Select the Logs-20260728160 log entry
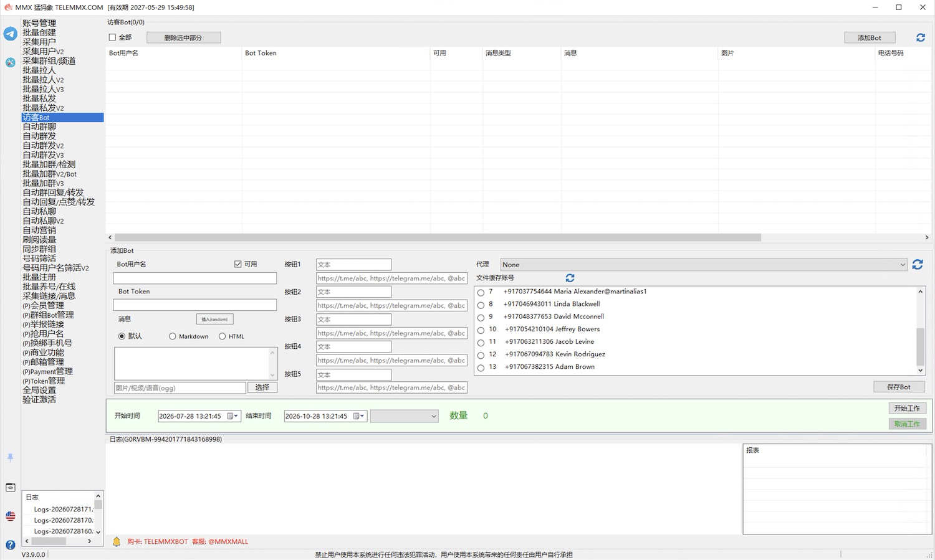 64,531
